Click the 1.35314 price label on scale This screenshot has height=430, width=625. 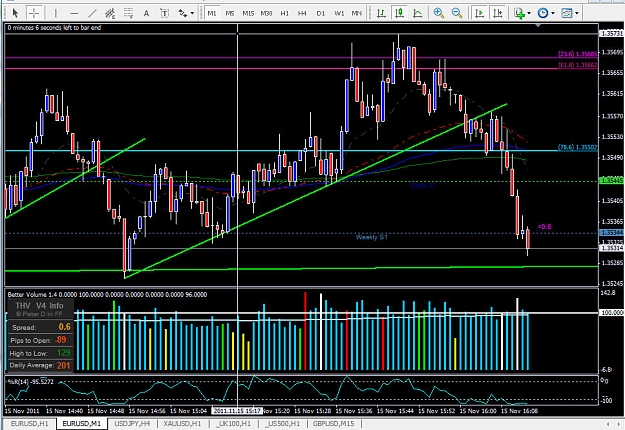[x=612, y=248]
